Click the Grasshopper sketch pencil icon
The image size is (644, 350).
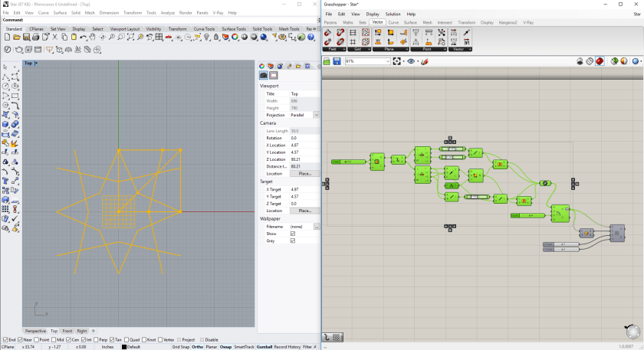(x=424, y=61)
